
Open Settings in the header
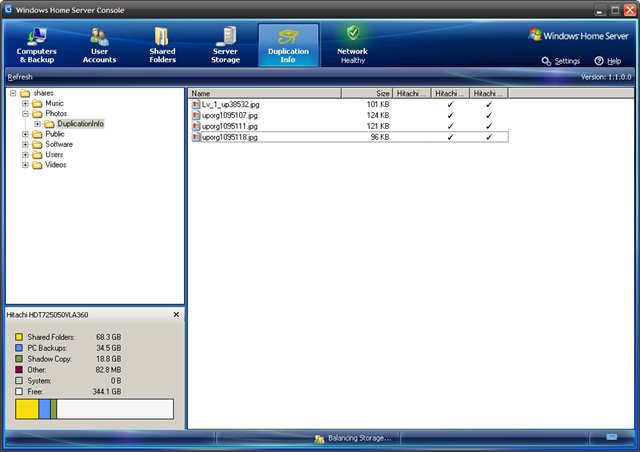tap(561, 61)
